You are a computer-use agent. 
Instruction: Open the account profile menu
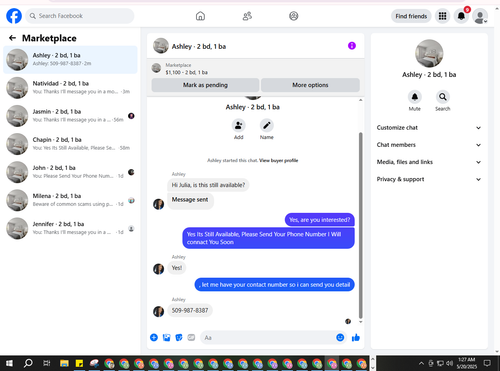click(480, 16)
